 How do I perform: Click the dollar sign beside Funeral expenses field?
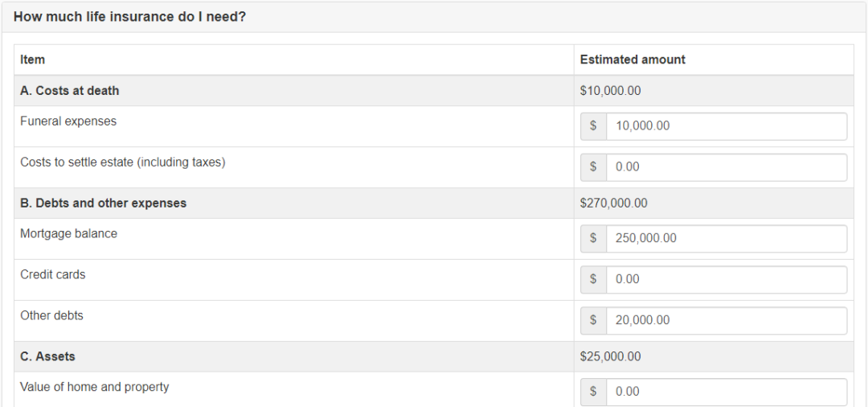coord(593,126)
